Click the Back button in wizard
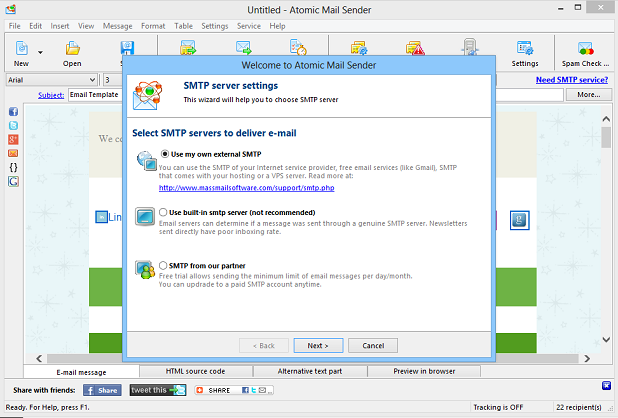Image resolution: width=618 pixels, height=418 pixels. 264,346
